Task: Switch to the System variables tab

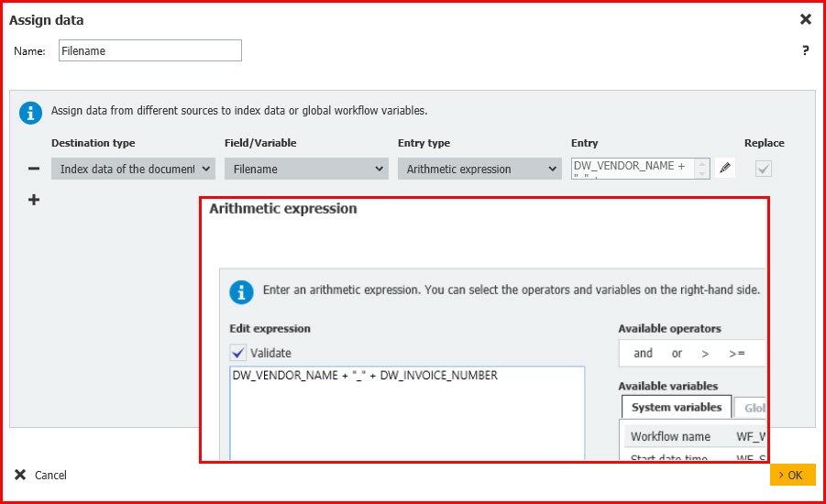Action: (x=676, y=408)
